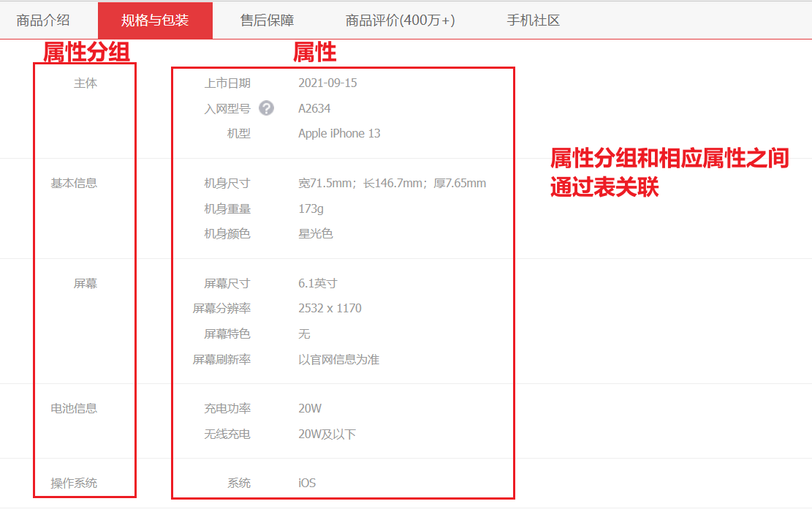Click the 屏幕刷新率 attribute name
The width and height of the screenshot is (812, 523).
(221, 359)
